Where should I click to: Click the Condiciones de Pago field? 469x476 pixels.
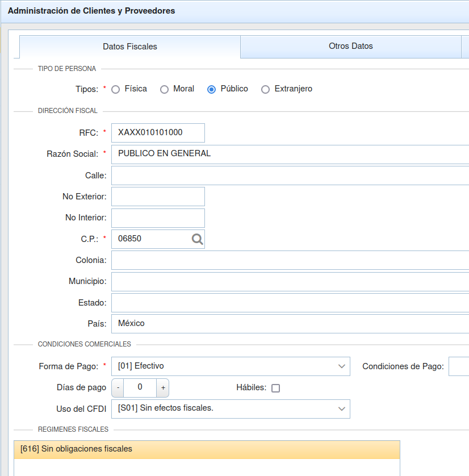pos(459,366)
